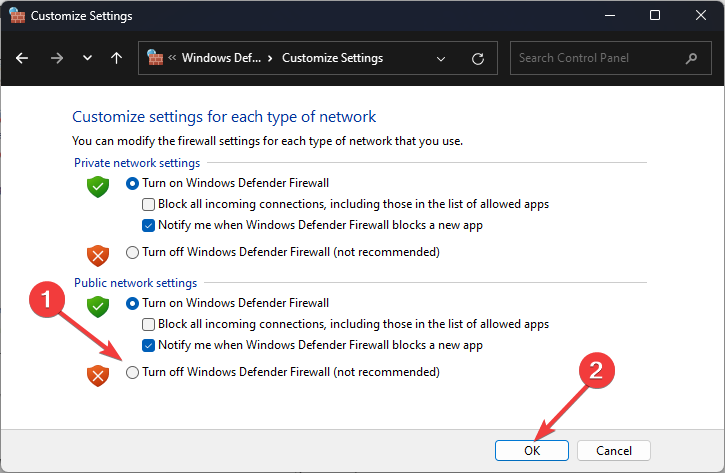Click the Customize settings for each type heading
Image resolution: width=725 pixels, height=473 pixels.
[224, 117]
